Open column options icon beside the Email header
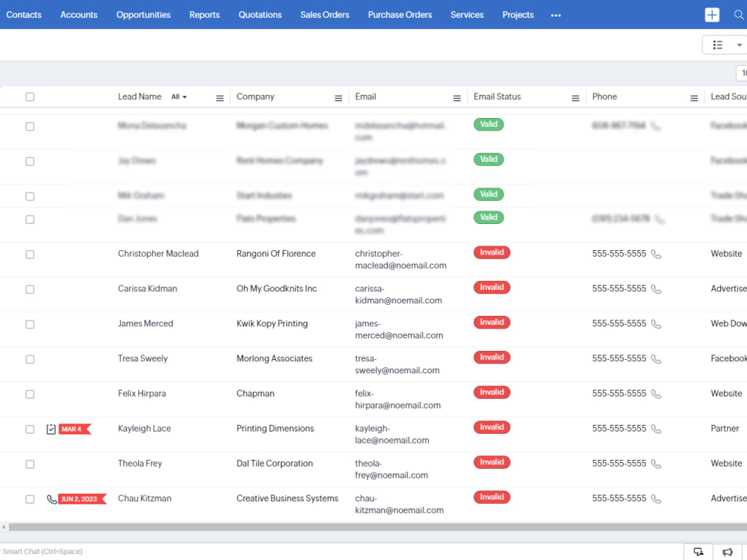 (456, 97)
